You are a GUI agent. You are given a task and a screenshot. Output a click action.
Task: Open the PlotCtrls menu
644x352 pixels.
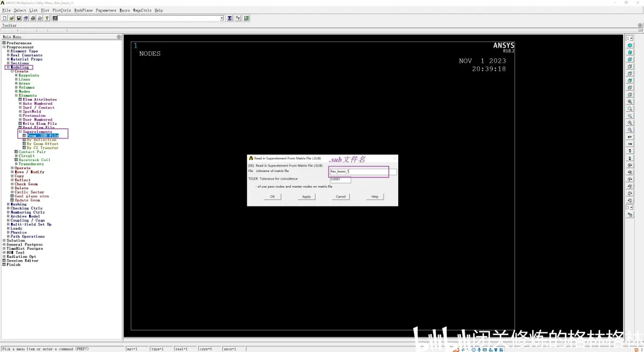coord(62,10)
